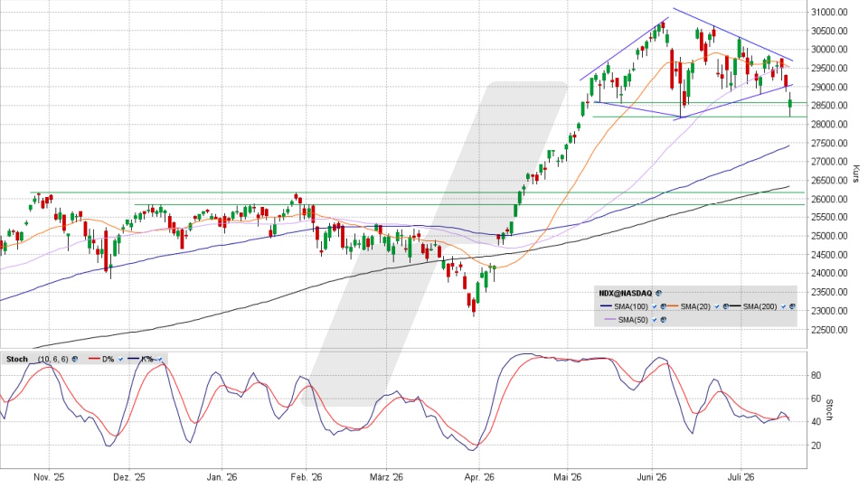Click the orange SMA(20) line swatch

[x=673, y=306]
